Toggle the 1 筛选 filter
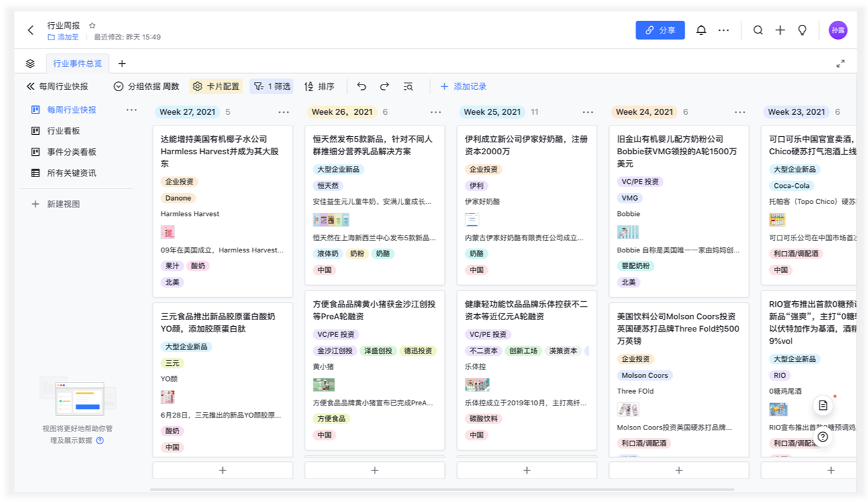This screenshot has width=868, height=502. 272,87
